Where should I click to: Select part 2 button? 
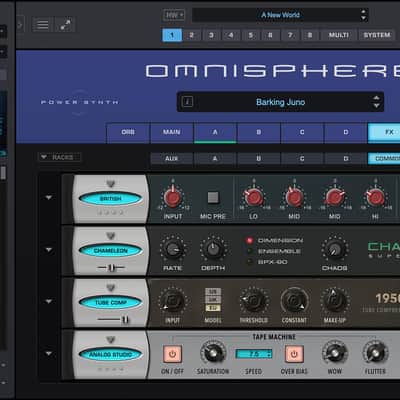(192, 35)
